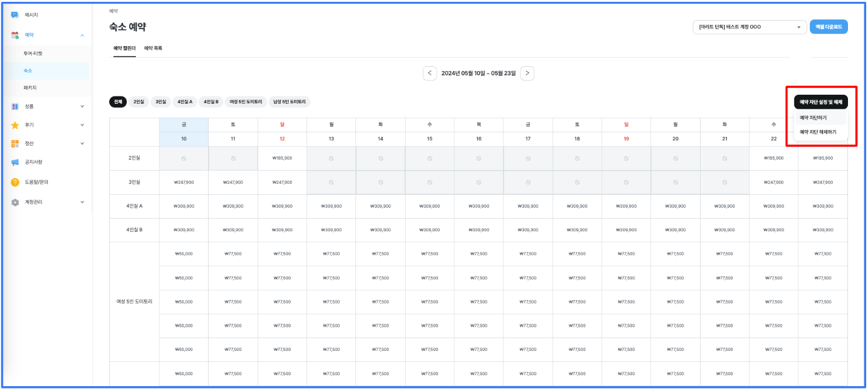Select the 4인실 A filter chip
This screenshot has height=391, width=868.
click(184, 102)
